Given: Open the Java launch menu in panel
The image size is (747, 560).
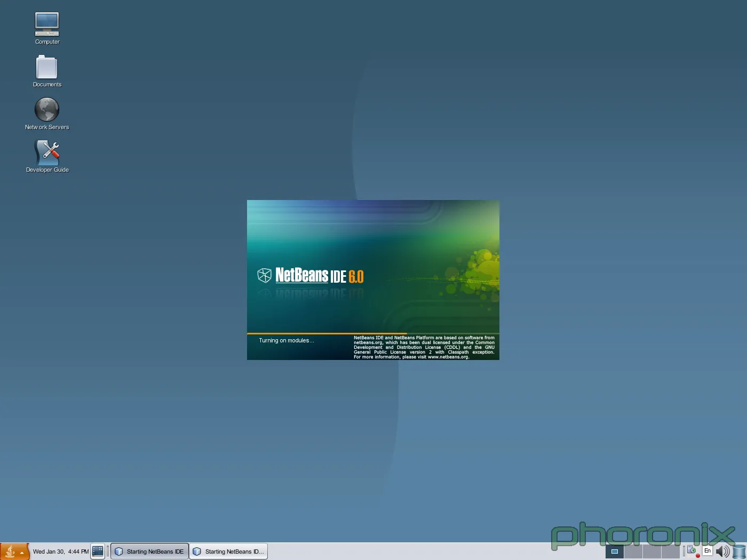Looking at the screenshot, I should (14, 551).
